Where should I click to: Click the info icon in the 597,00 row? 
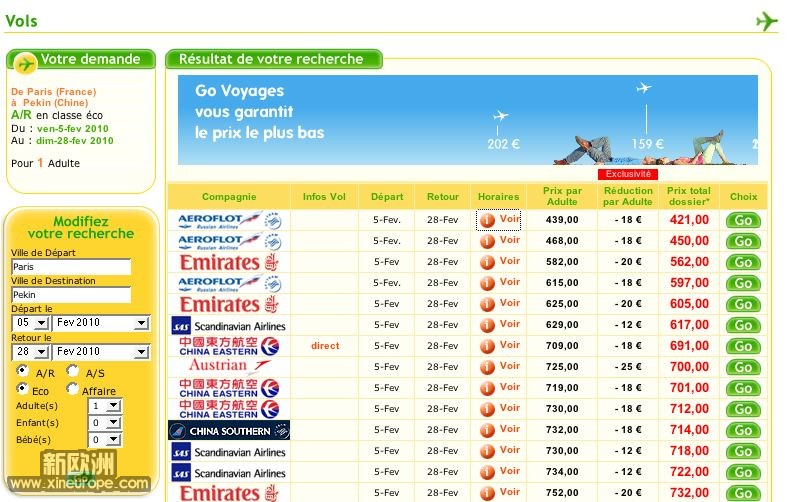point(487,283)
